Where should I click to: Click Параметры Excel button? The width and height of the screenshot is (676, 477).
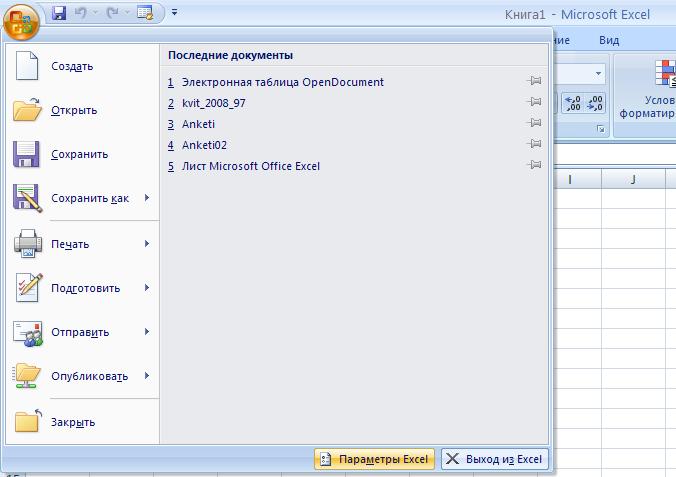pos(374,459)
